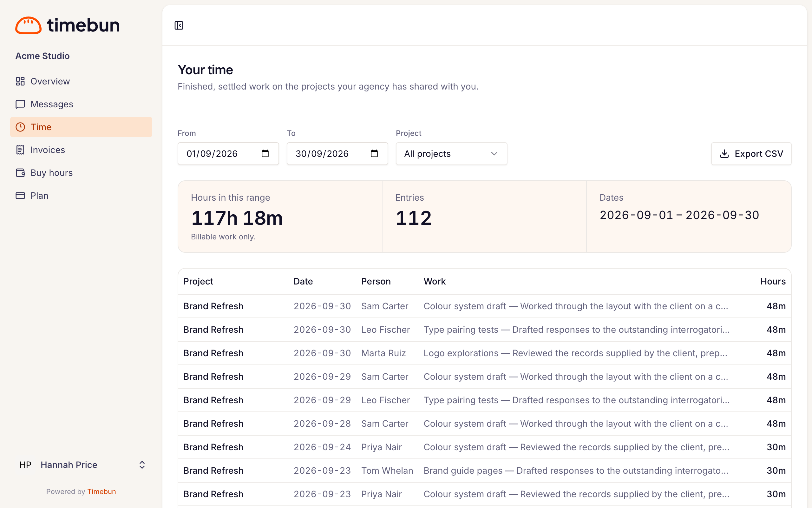Click the Acme Studio workspace name

(x=42, y=56)
